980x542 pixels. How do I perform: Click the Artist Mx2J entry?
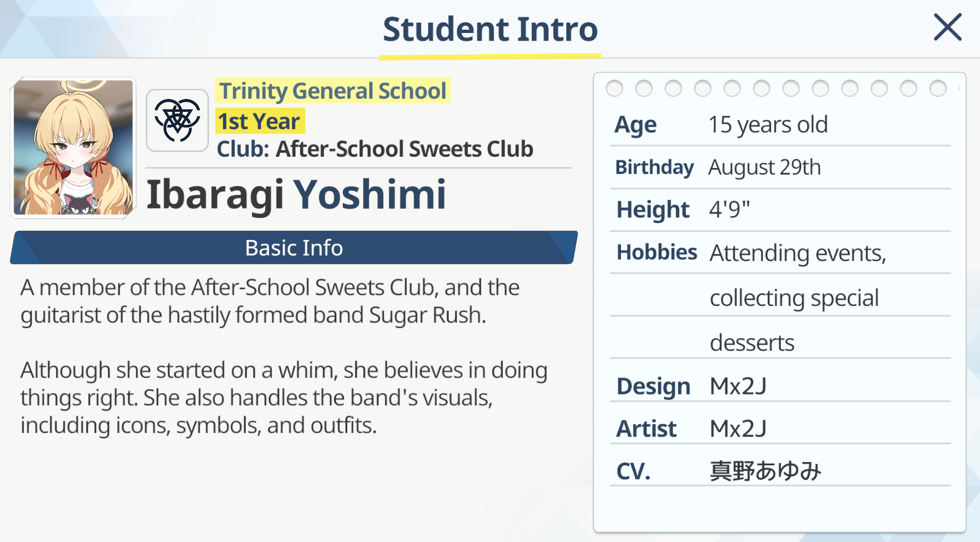[x=780, y=429]
